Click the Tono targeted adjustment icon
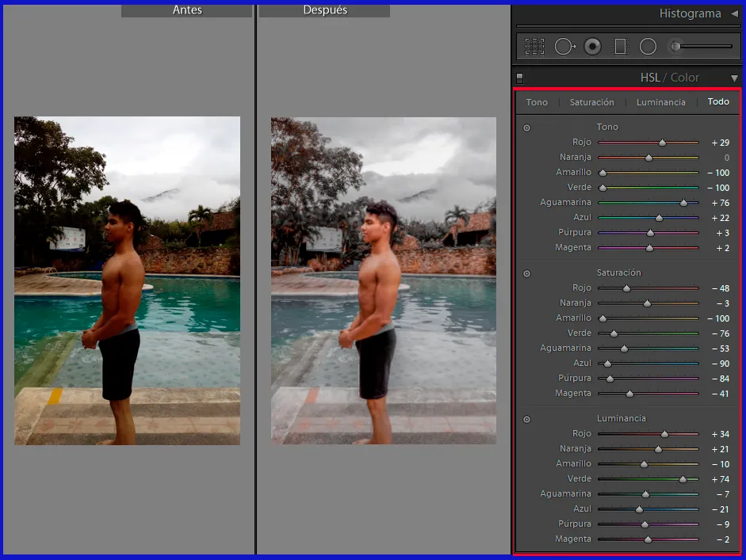The height and width of the screenshot is (560, 746). 526,128
